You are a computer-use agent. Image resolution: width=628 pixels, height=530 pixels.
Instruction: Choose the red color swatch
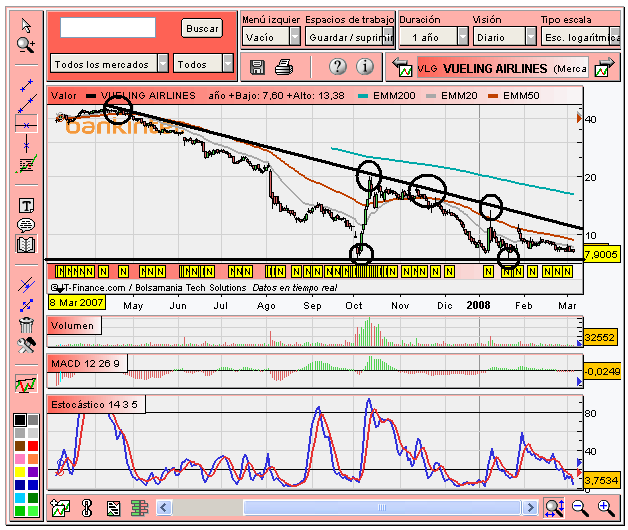tap(33, 446)
